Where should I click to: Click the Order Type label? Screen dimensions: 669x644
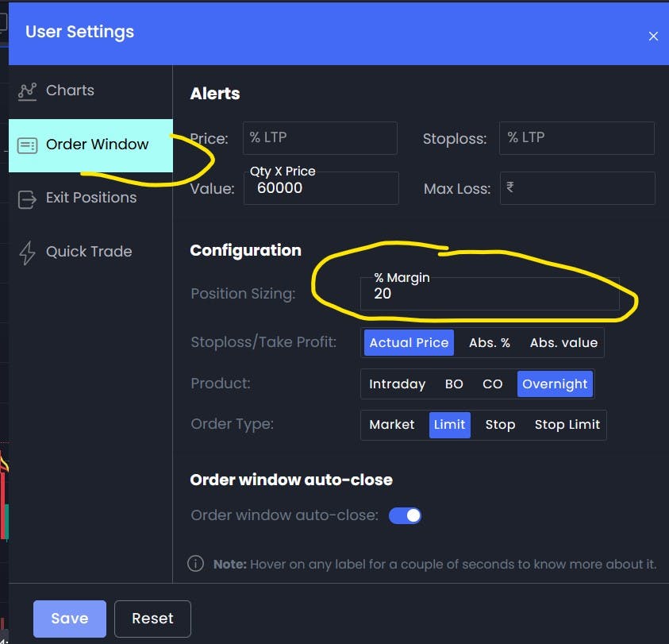coord(232,424)
